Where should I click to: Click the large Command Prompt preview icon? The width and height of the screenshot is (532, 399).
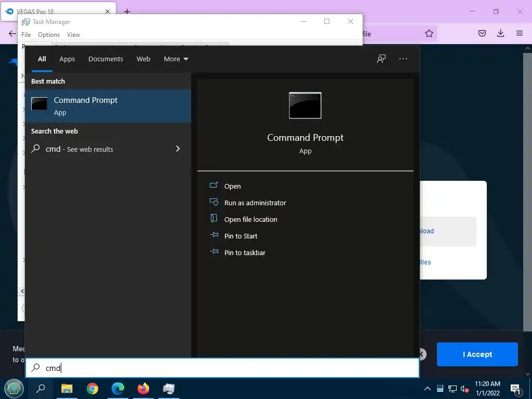click(x=305, y=105)
